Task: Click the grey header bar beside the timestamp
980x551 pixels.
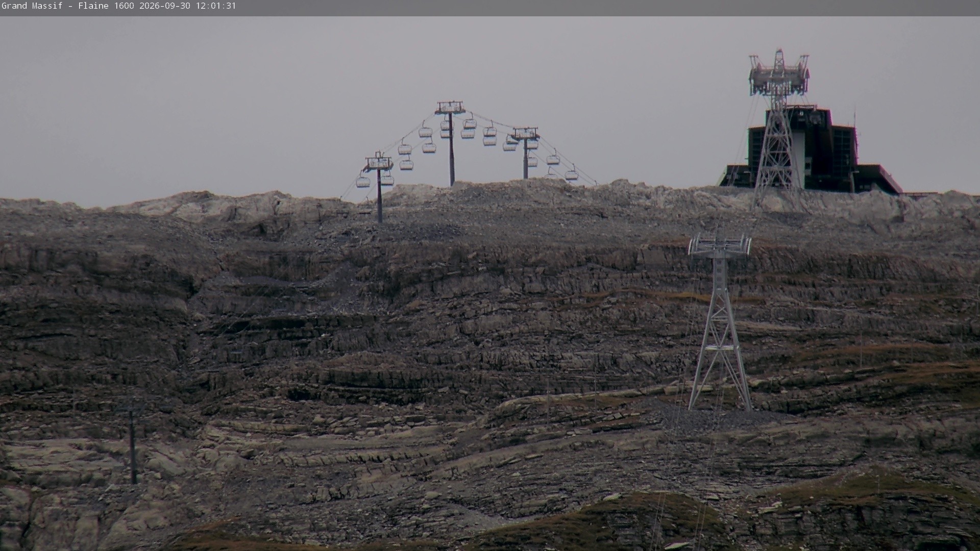Action: (607, 8)
